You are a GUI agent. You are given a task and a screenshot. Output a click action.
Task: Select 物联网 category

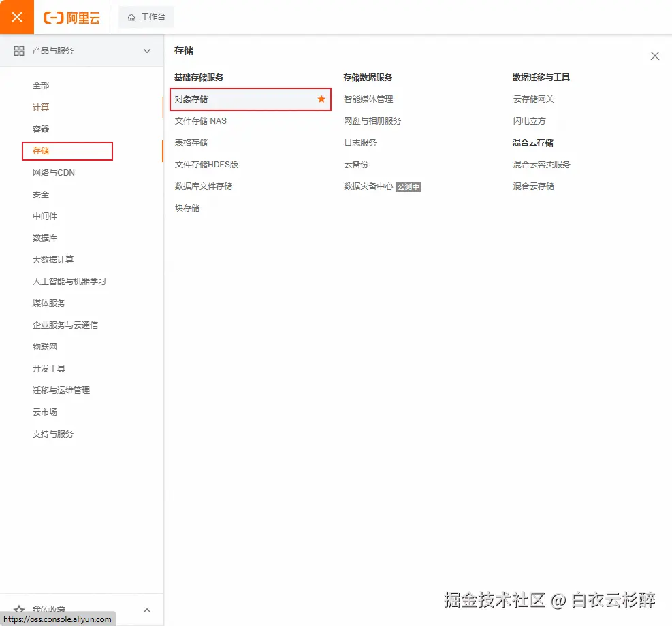(45, 347)
